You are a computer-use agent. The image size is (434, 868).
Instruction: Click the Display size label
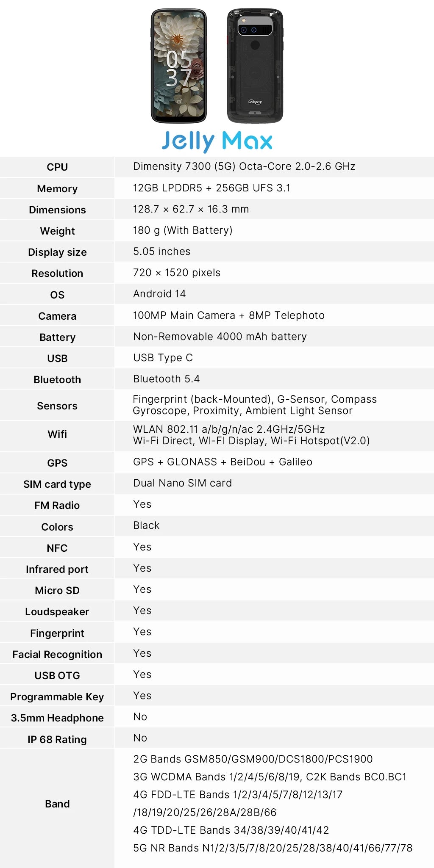(57, 252)
